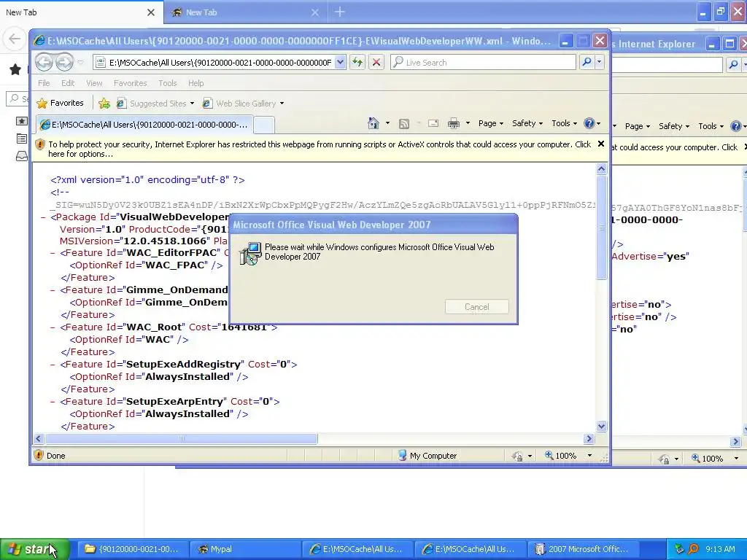Open the Edit menu
Screen dimensions: 747x560
pyautogui.click(x=68, y=83)
